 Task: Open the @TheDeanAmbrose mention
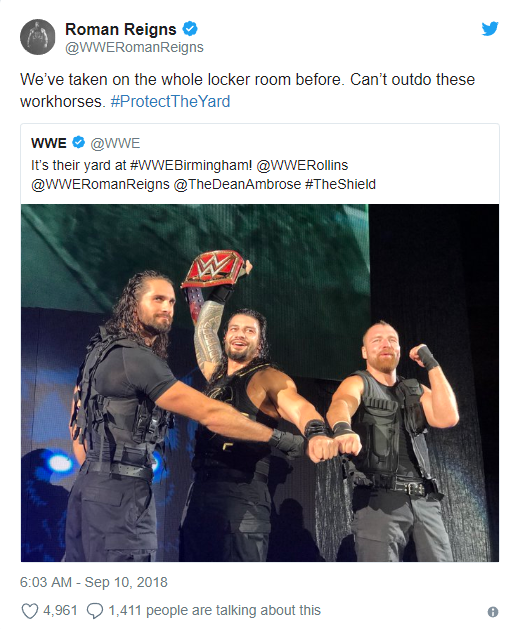tap(237, 185)
